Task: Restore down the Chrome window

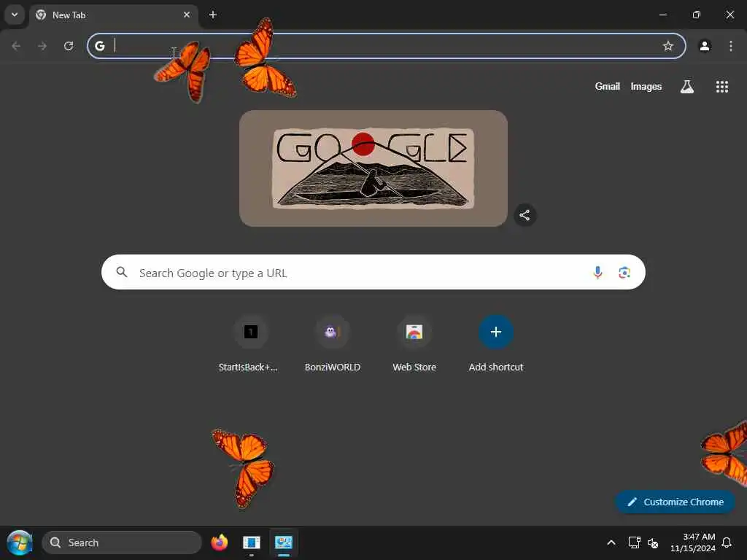Action: (697, 15)
